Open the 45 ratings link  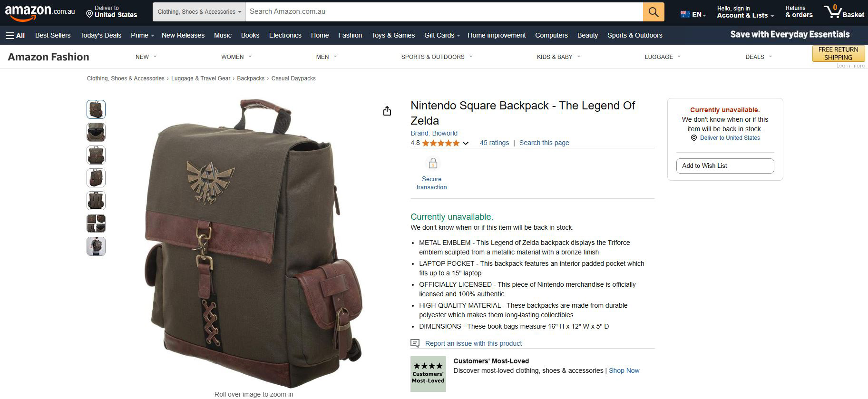(x=494, y=143)
